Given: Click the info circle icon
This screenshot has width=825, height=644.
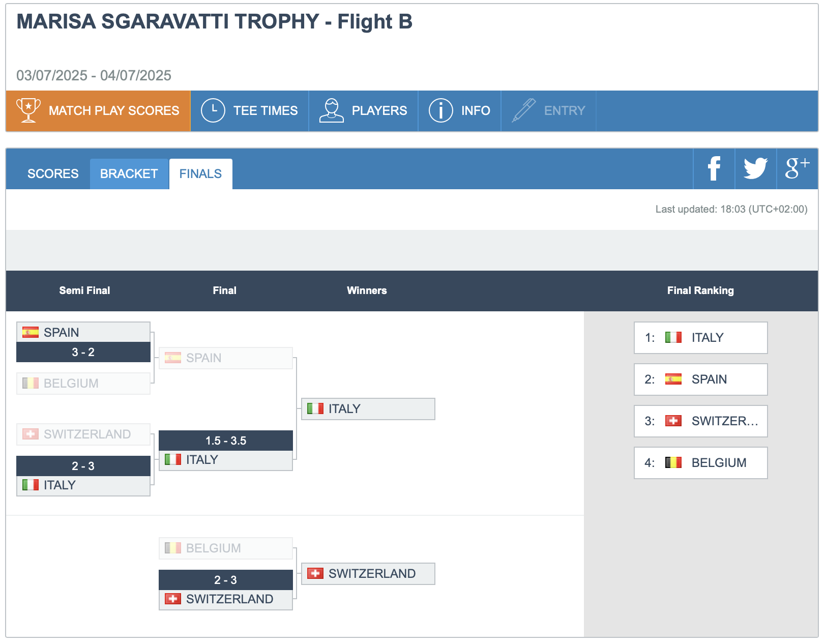Looking at the screenshot, I should (441, 110).
